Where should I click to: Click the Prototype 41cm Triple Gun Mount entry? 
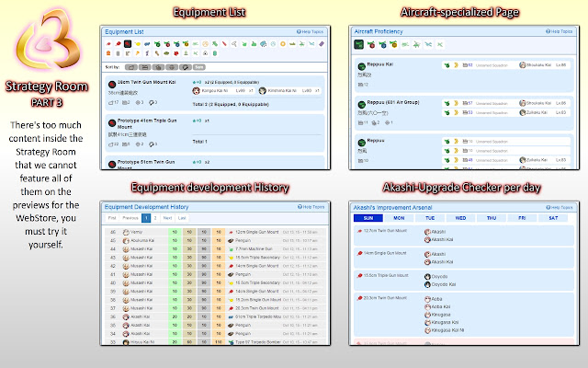pos(214,132)
